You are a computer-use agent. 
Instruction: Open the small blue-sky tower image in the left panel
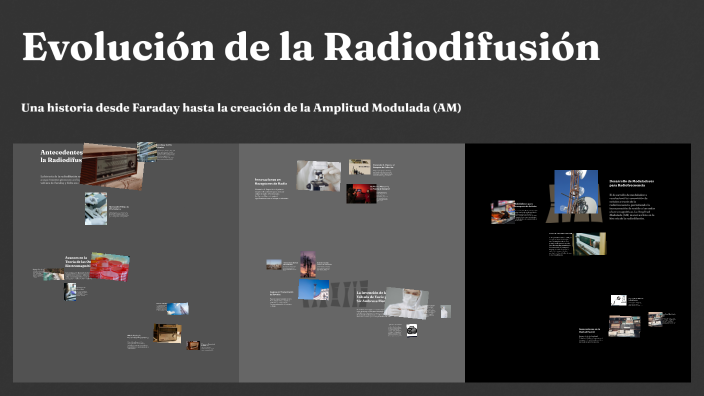[x=178, y=309]
